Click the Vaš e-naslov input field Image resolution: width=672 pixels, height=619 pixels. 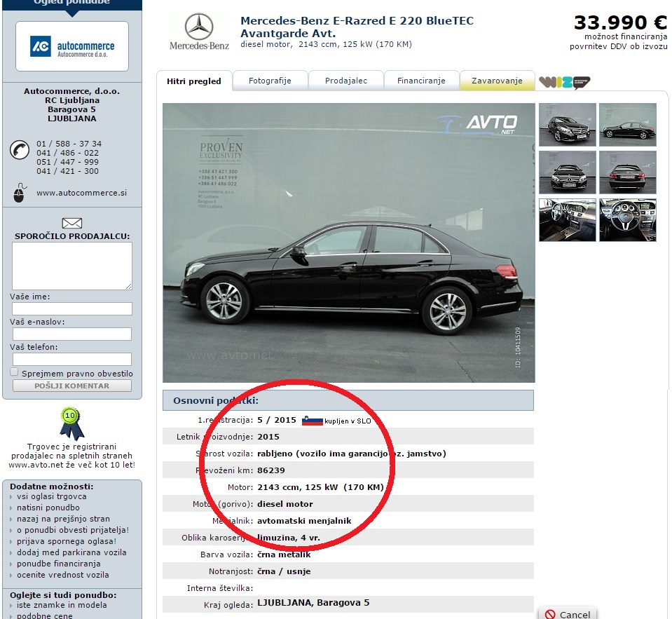pos(72,334)
